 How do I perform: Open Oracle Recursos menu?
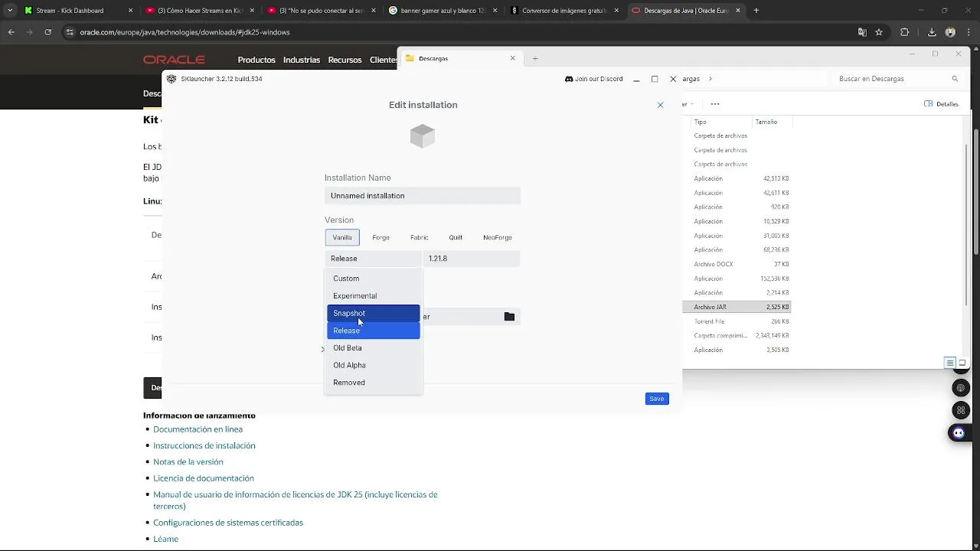(x=345, y=60)
